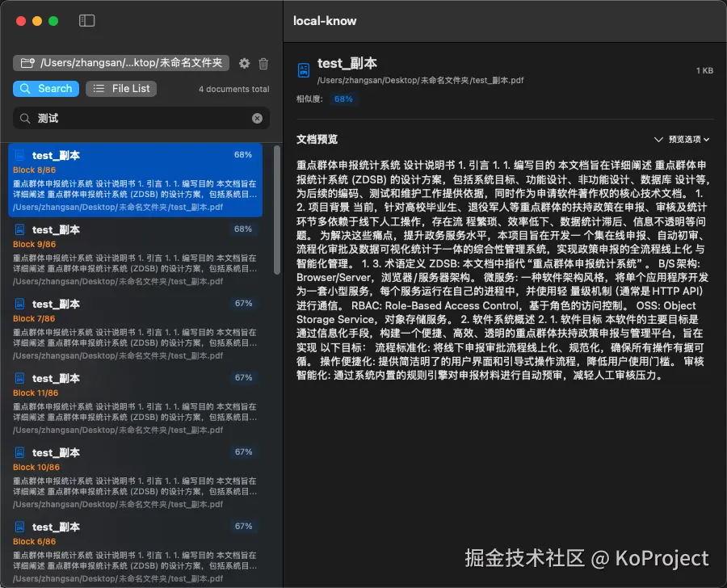Screen dimensions: 727x588
Task: Expand the left chevron above the preview text
Action: [658, 138]
